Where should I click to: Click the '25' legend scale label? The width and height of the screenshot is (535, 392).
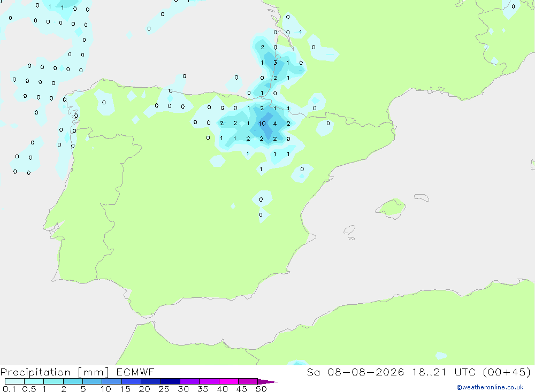(x=164, y=389)
